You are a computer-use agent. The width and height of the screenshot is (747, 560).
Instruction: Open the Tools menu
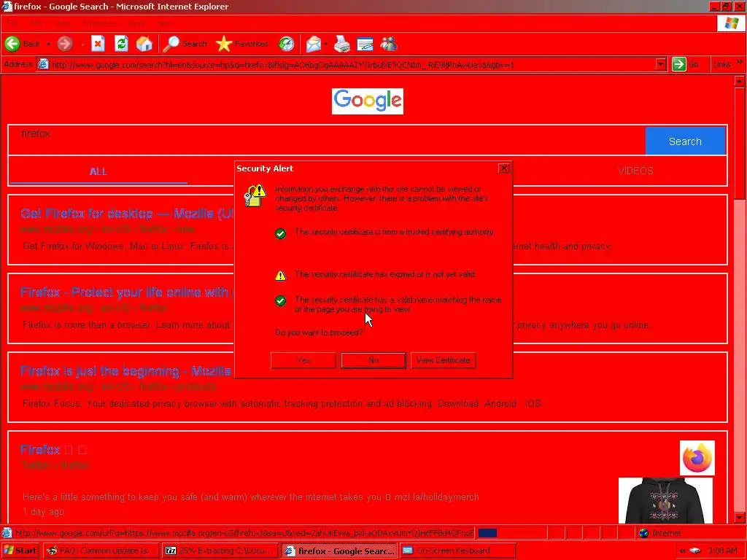coord(137,23)
